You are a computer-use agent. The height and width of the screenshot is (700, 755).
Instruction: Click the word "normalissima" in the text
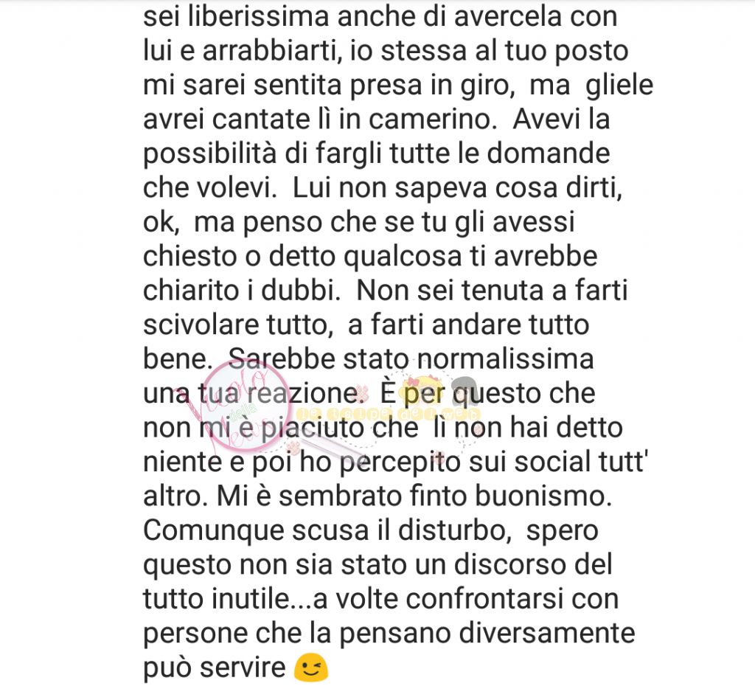pos(504,359)
